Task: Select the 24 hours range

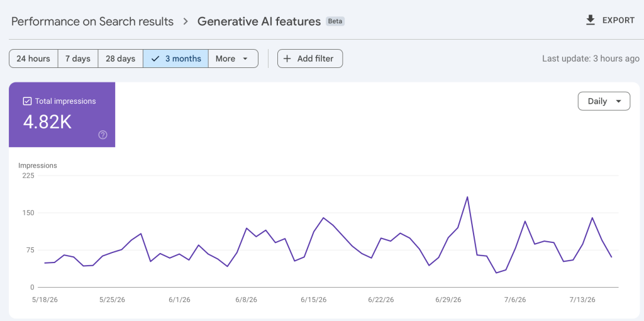Action: point(33,59)
